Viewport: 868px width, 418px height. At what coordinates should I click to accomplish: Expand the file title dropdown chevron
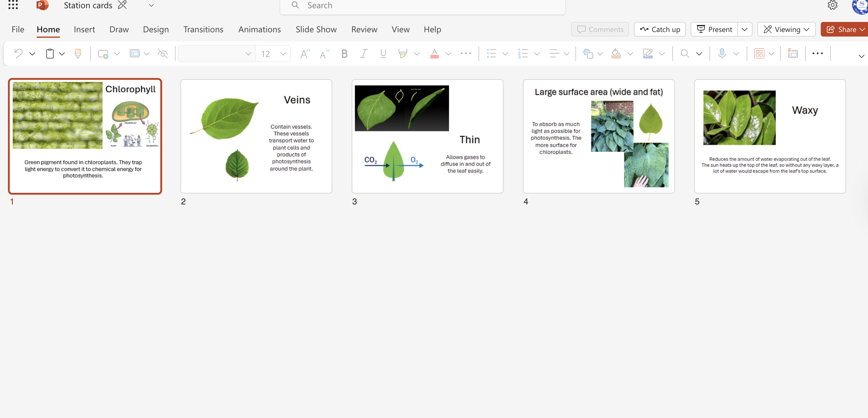(151, 5)
